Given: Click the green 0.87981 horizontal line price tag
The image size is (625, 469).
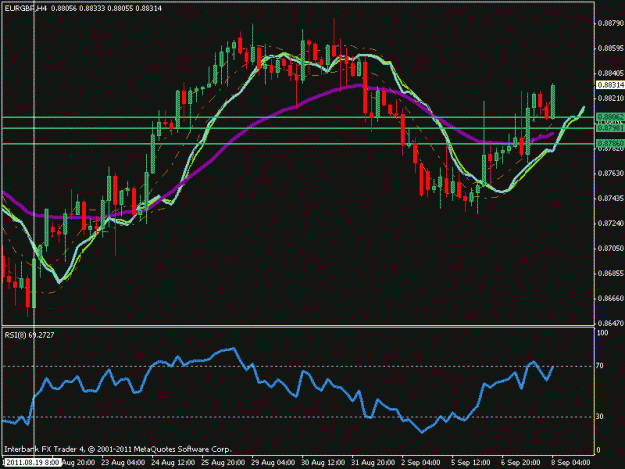Looking at the screenshot, I should [x=610, y=128].
